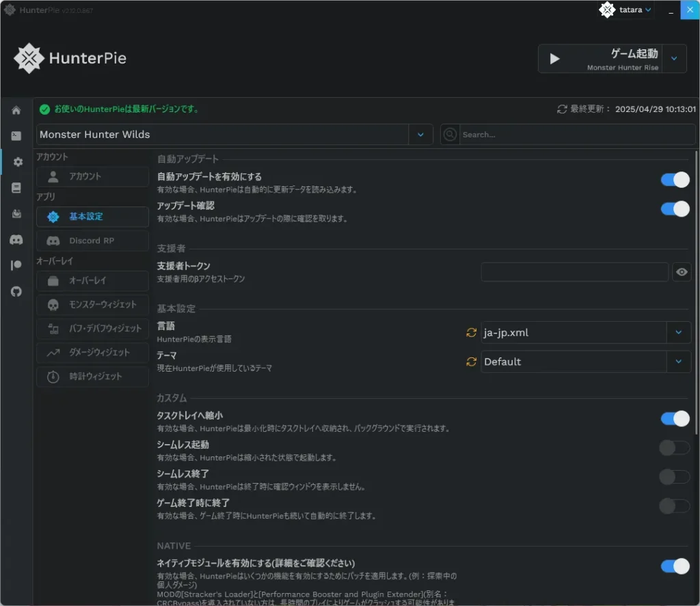Screen dimensions: 700x606
Task: Toggle アップデート確認 switch
Action: tap(675, 209)
